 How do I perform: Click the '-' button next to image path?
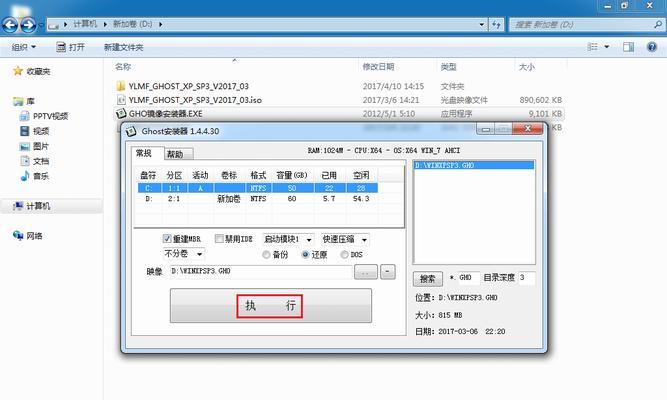pyautogui.click(x=388, y=271)
